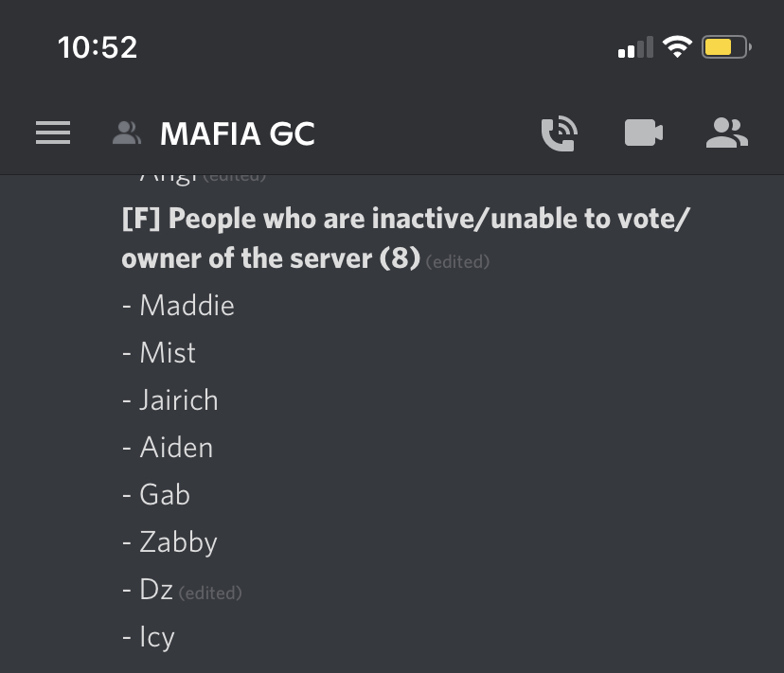784x673 pixels.
Task: Start a voice call
Action: pyautogui.click(x=560, y=133)
